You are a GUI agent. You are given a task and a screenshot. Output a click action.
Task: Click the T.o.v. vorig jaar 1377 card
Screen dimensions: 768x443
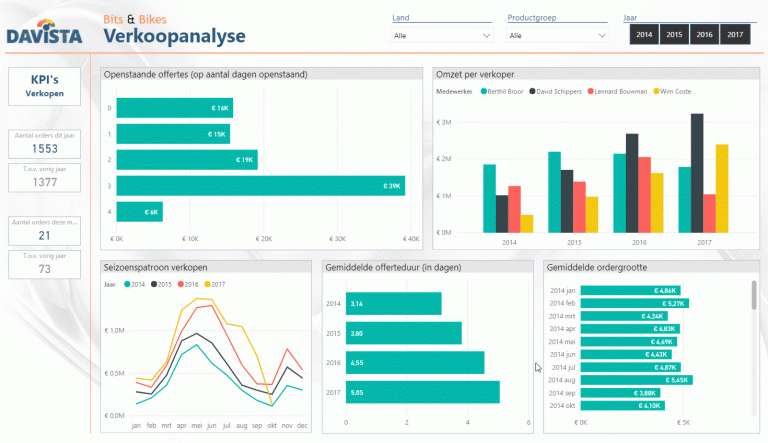(x=45, y=177)
